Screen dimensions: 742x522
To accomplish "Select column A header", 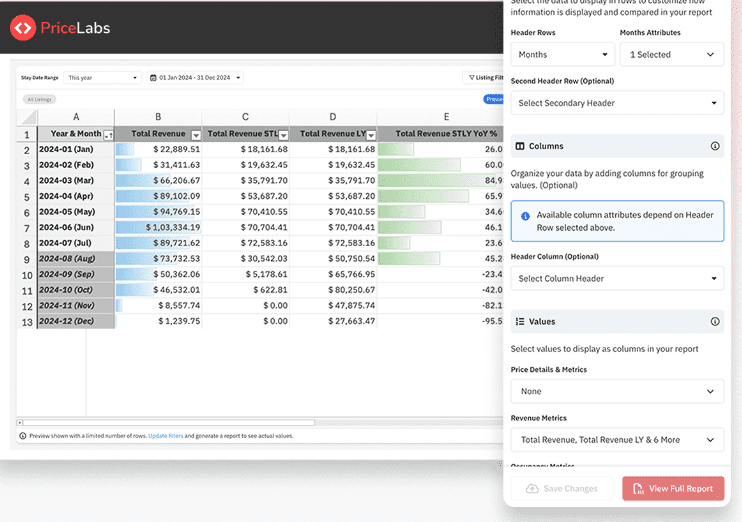I will (x=76, y=117).
